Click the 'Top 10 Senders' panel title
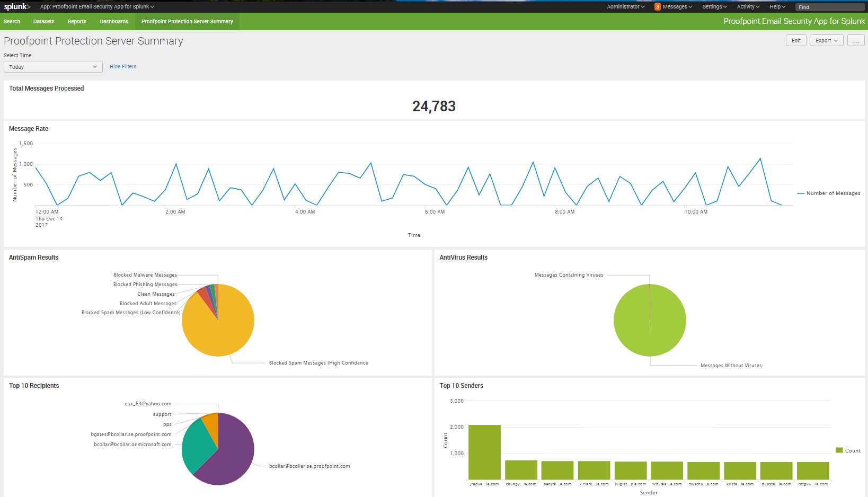The image size is (868, 497). click(x=461, y=386)
